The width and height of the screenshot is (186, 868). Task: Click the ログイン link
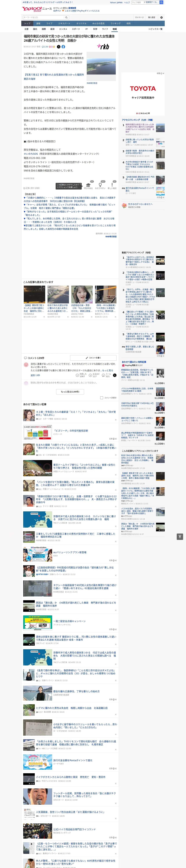tap(57, 11)
